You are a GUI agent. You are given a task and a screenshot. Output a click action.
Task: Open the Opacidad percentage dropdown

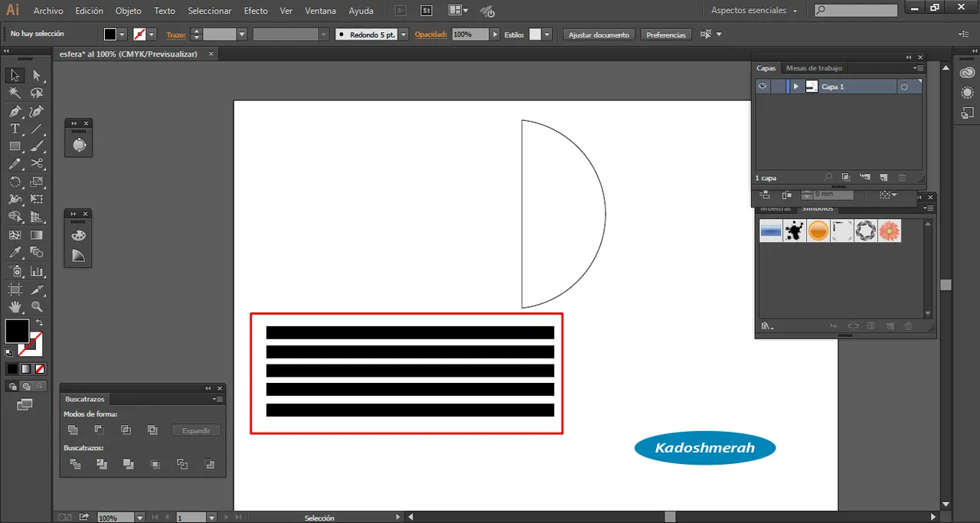(x=495, y=34)
